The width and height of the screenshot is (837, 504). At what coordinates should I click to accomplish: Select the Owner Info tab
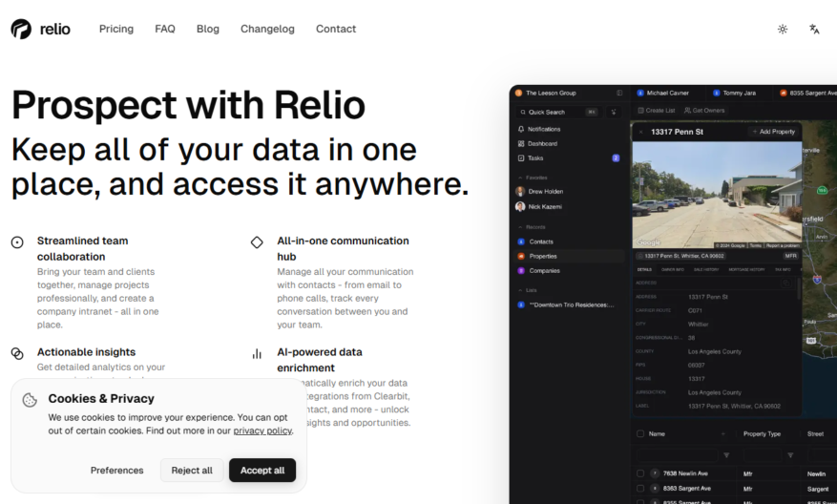[x=673, y=269]
